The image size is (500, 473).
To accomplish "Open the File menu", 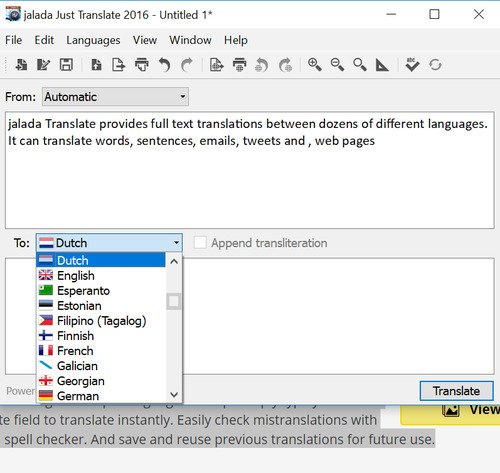I will (14, 40).
